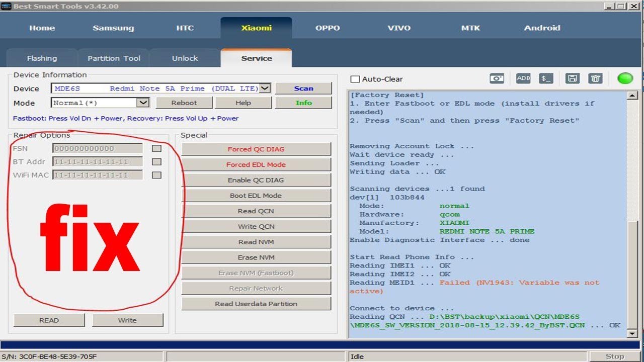Open the MTK tab
Viewport: 644px width, 362px height.
click(470, 28)
